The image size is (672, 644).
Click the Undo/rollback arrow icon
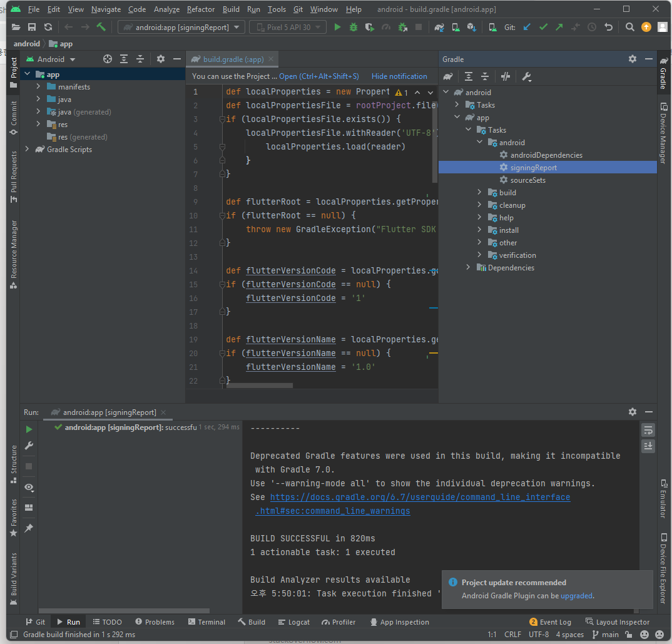(609, 27)
